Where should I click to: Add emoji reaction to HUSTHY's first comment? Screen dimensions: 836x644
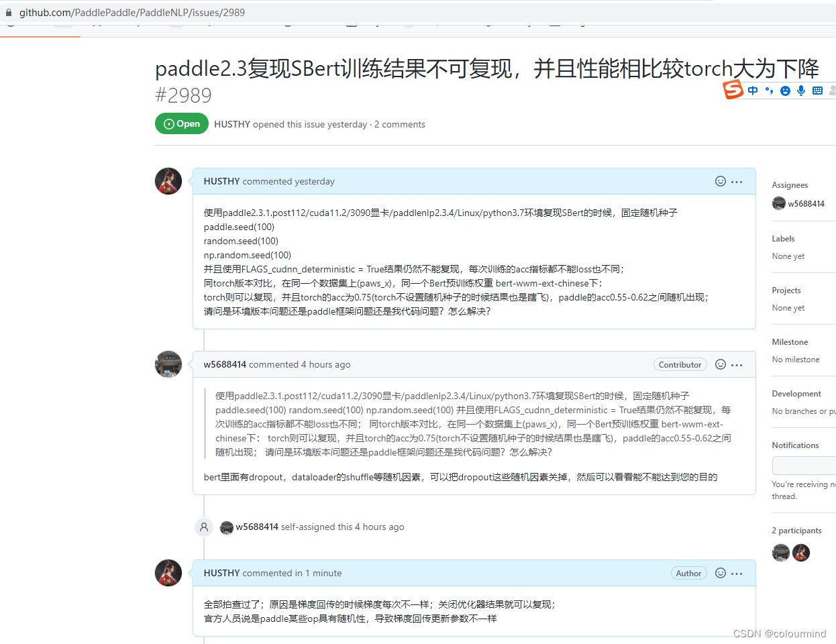click(x=721, y=181)
